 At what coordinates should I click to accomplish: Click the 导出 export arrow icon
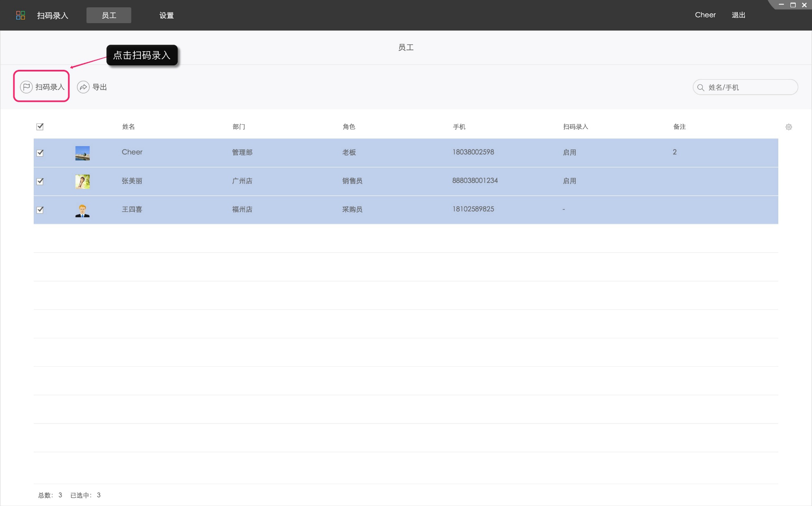pyautogui.click(x=83, y=87)
